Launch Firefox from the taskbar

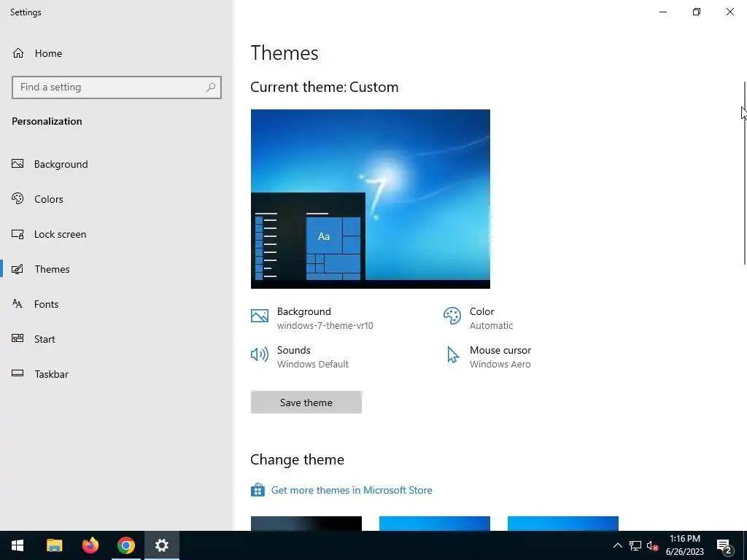tap(90, 545)
